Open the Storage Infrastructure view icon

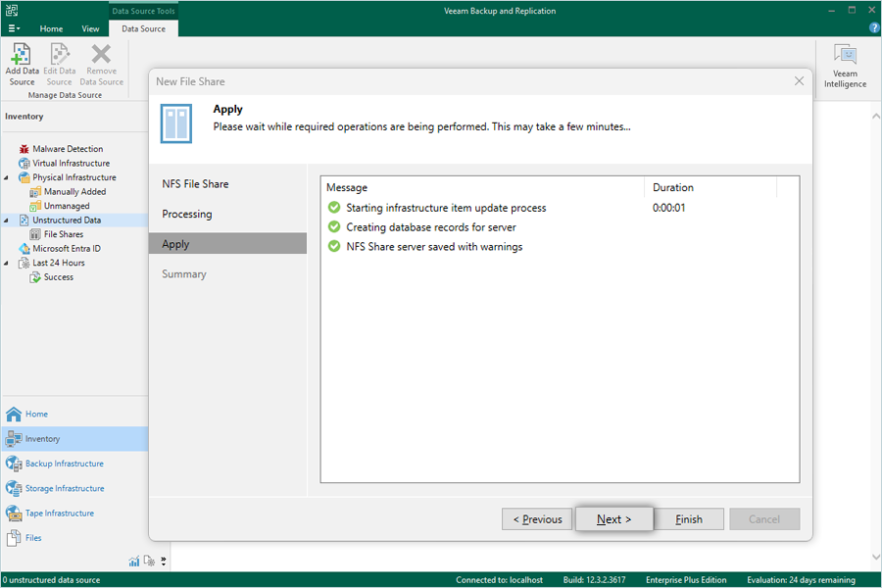[14, 488]
